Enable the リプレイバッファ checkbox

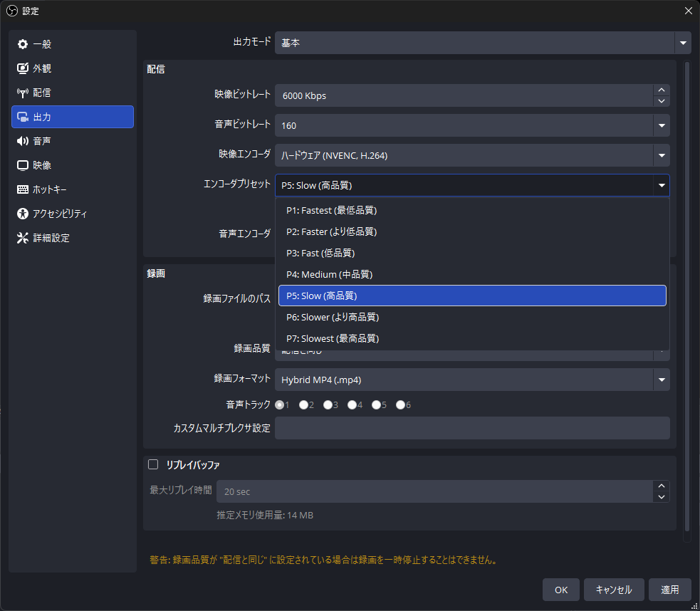tap(153, 464)
